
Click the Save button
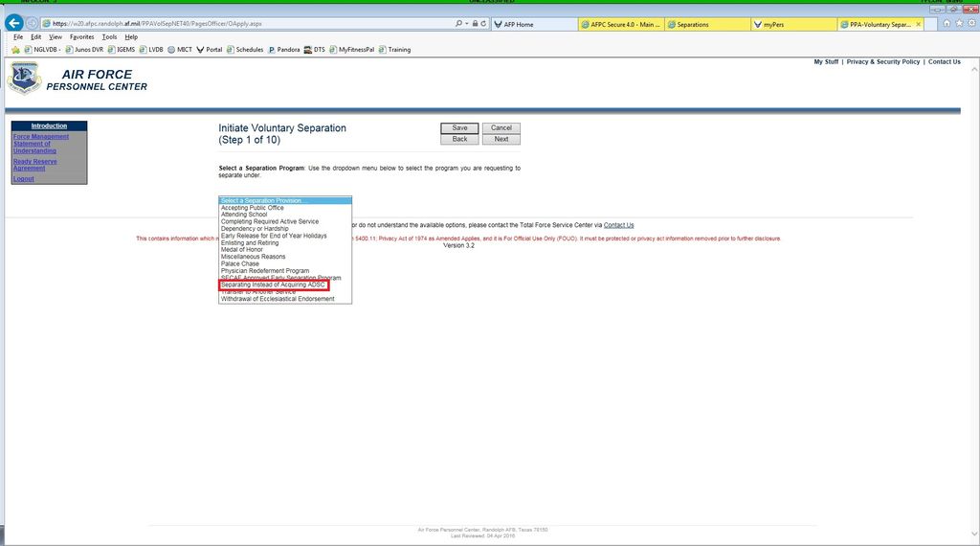point(459,127)
